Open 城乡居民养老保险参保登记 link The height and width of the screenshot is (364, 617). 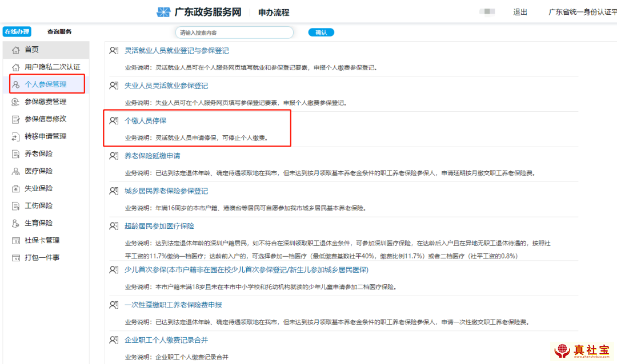166,191
